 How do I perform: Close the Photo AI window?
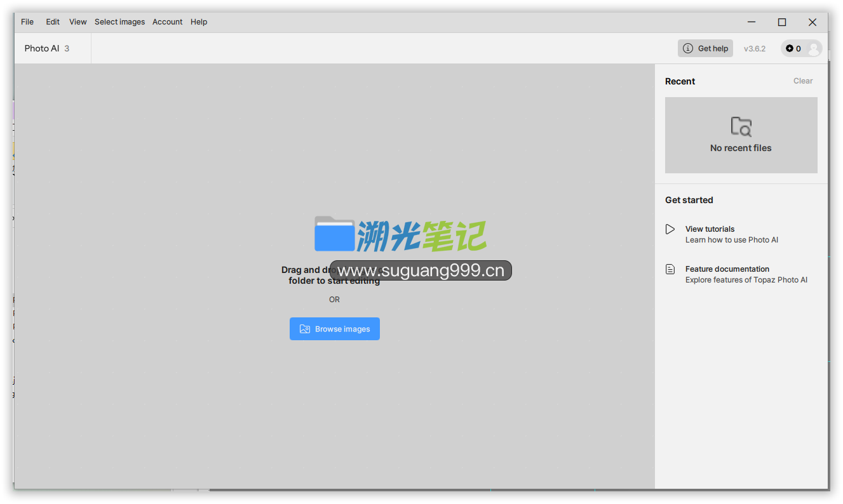(813, 22)
